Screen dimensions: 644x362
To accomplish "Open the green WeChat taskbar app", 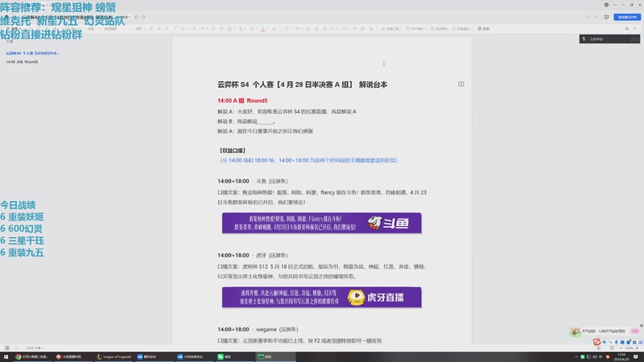I will [234, 356].
